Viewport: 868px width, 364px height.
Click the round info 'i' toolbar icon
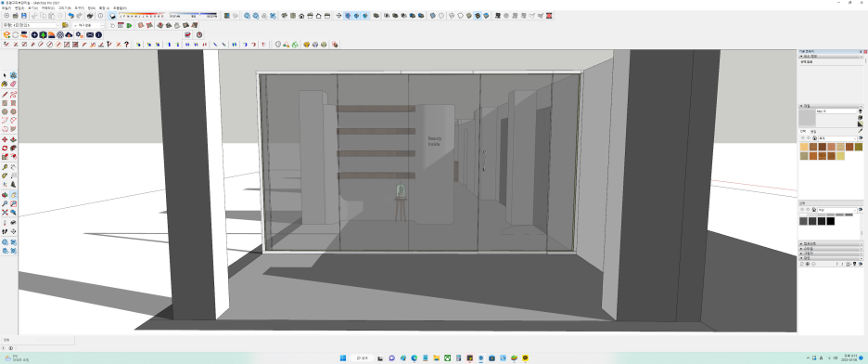[98, 35]
